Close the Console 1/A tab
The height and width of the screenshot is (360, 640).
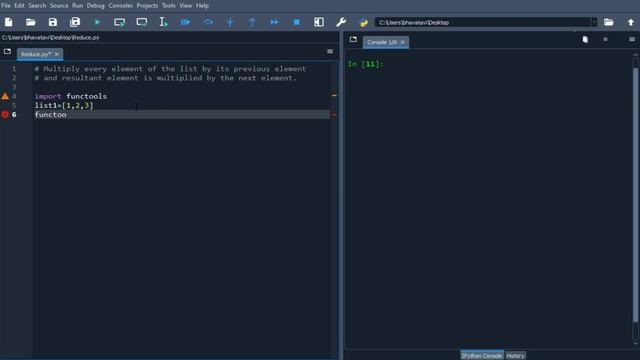coord(402,42)
